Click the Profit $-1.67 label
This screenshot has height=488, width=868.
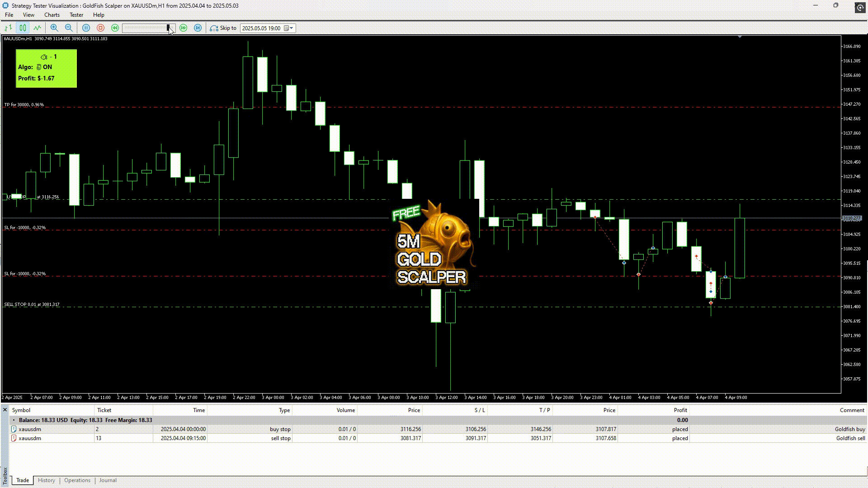(x=36, y=78)
